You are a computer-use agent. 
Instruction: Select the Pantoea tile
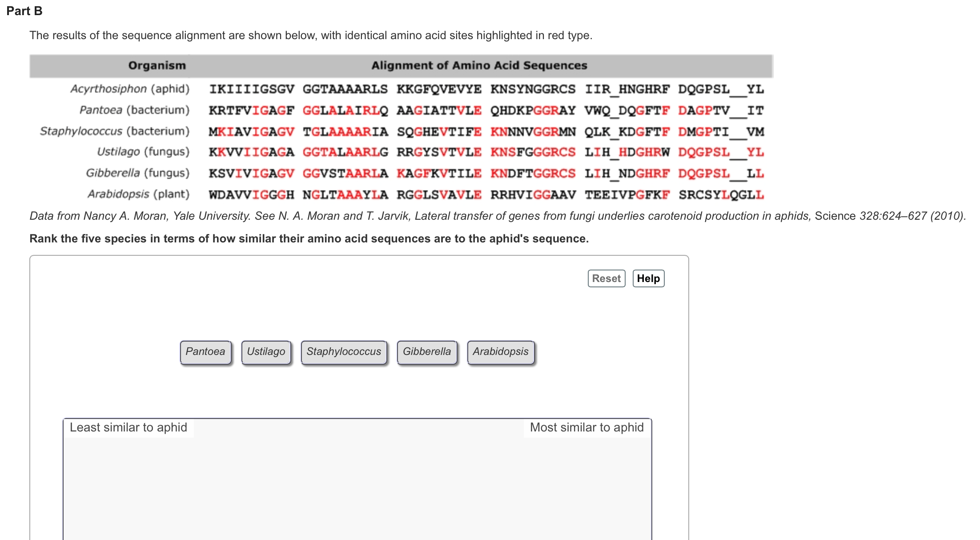pos(205,352)
